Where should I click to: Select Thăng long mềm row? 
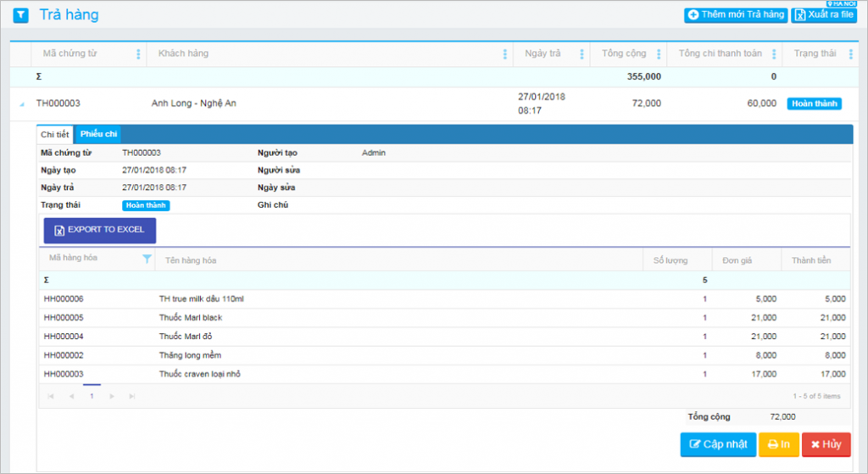pyautogui.click(x=444, y=355)
